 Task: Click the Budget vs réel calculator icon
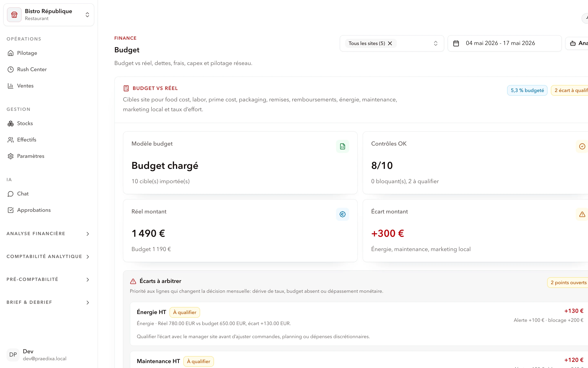(126, 88)
